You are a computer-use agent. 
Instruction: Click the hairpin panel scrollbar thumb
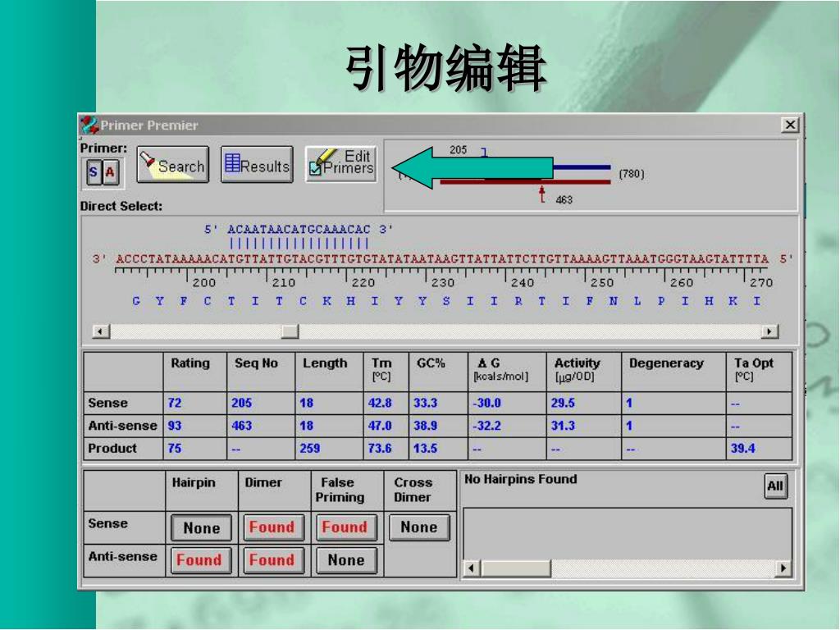tap(516, 568)
